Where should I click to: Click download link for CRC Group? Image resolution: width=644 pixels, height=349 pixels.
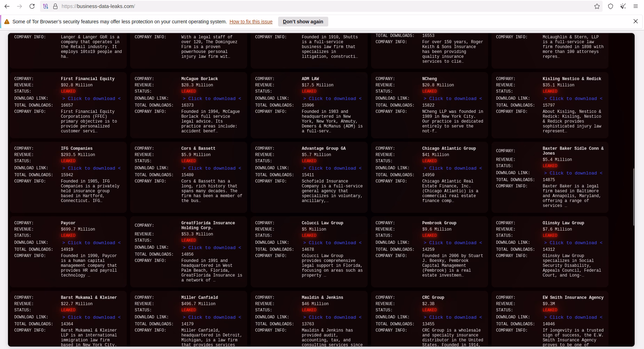[x=453, y=317]
